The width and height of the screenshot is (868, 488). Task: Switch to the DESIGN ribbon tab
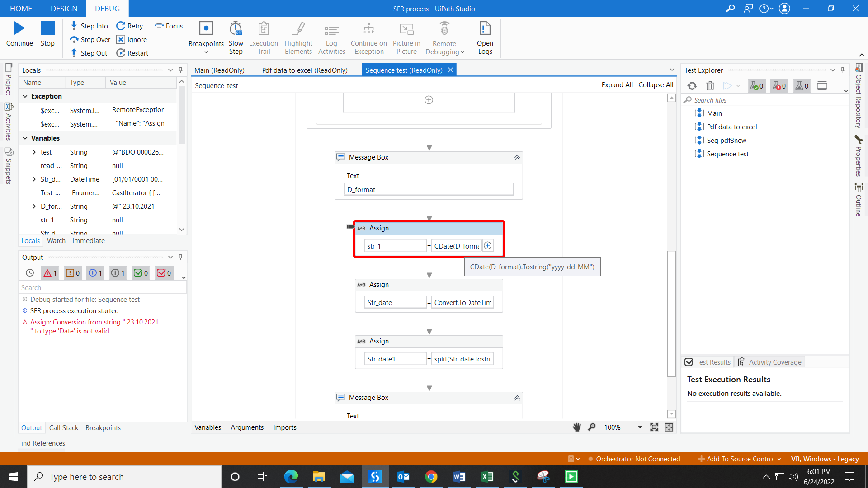click(x=64, y=9)
